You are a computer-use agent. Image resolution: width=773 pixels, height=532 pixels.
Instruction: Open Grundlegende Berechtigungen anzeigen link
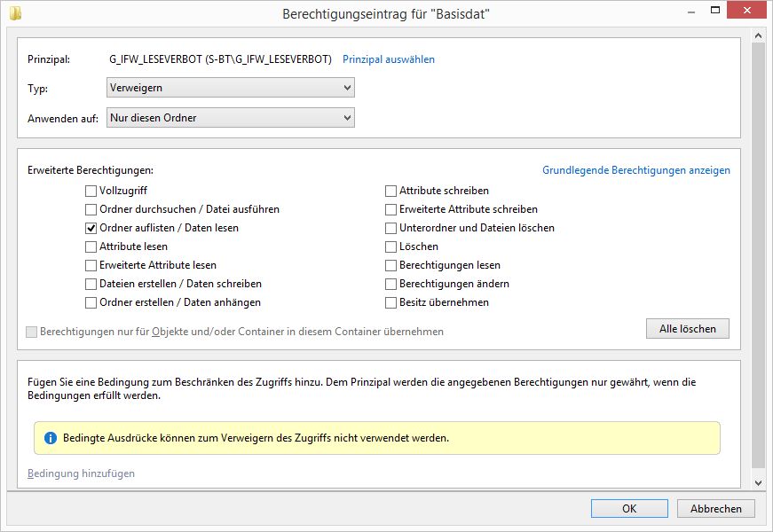[635, 170]
